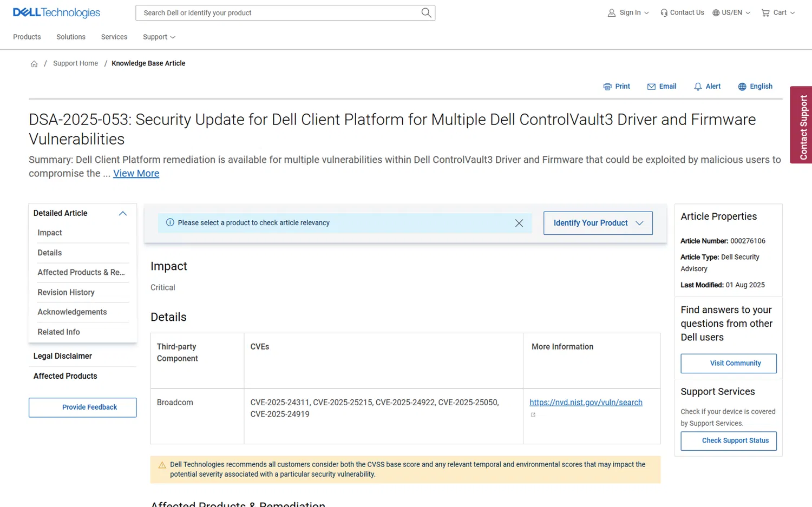Click the Print link text
812x507 pixels.
623,87
